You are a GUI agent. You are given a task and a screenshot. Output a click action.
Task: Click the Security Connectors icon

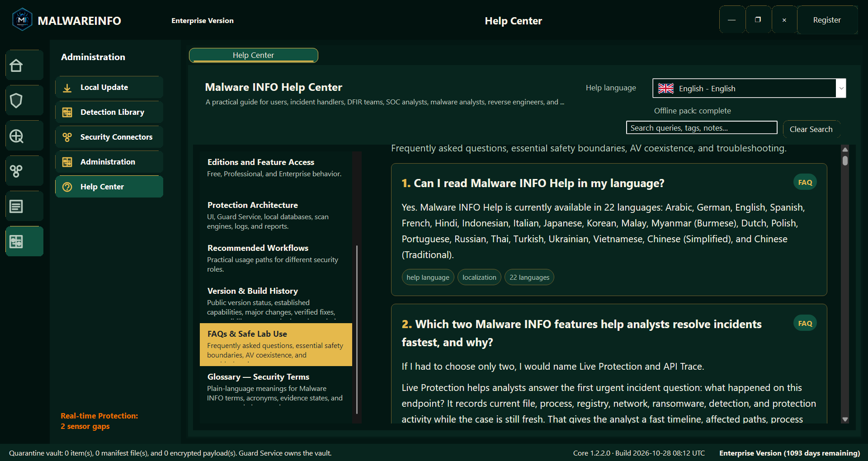pyautogui.click(x=67, y=137)
